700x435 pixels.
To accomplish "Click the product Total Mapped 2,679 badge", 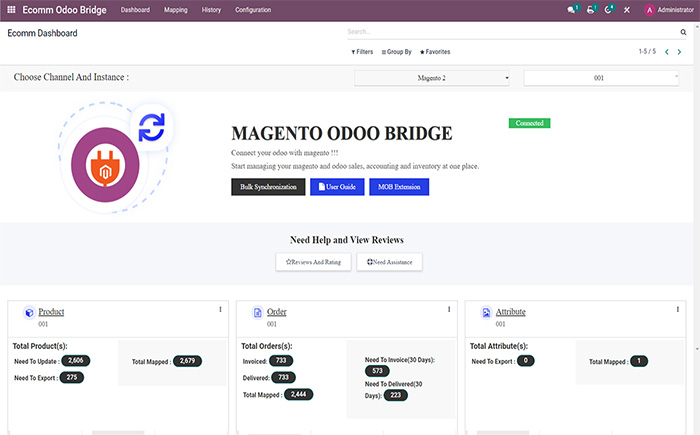I will (188, 361).
